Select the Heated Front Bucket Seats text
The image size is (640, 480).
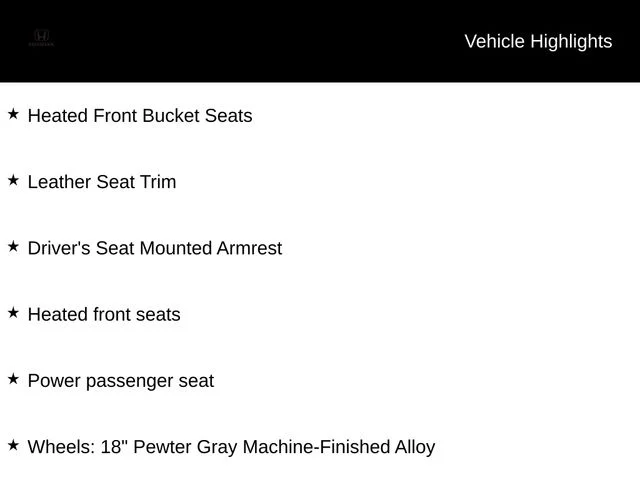pyautogui.click(x=140, y=116)
